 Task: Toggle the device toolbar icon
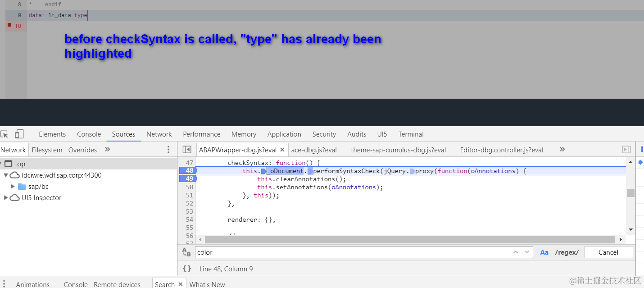coord(19,134)
